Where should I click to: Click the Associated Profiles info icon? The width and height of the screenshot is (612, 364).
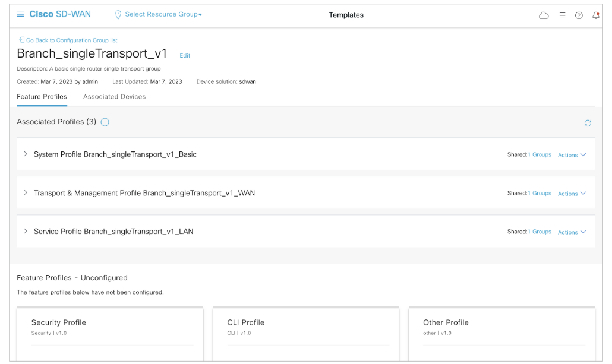click(x=105, y=122)
